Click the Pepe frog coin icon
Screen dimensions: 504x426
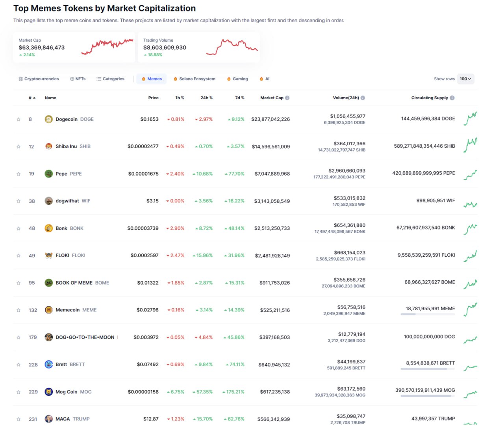(x=48, y=174)
